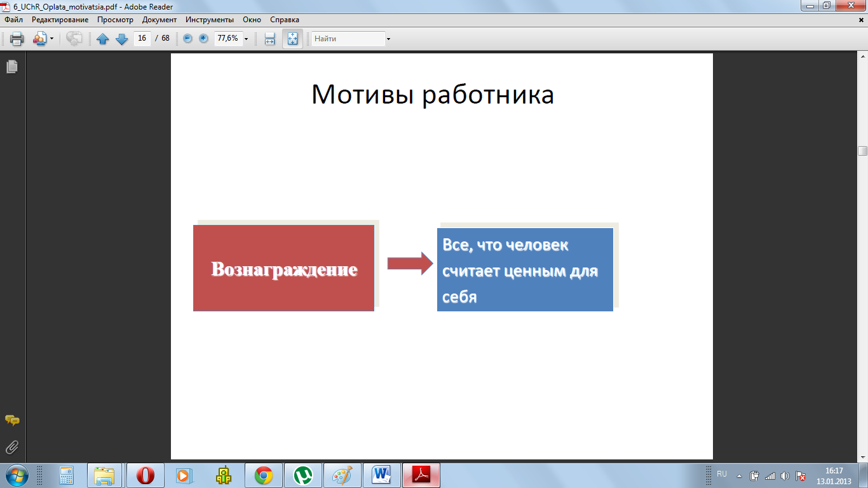The width and height of the screenshot is (868, 488).
Task: Open the Windows Start menu
Action: coord(16,475)
